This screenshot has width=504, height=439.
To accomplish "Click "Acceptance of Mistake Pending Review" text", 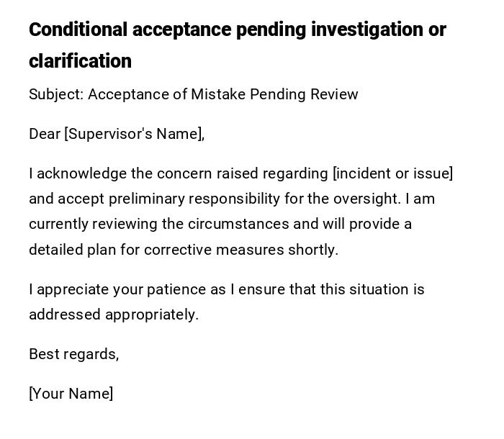I will 223,94.
